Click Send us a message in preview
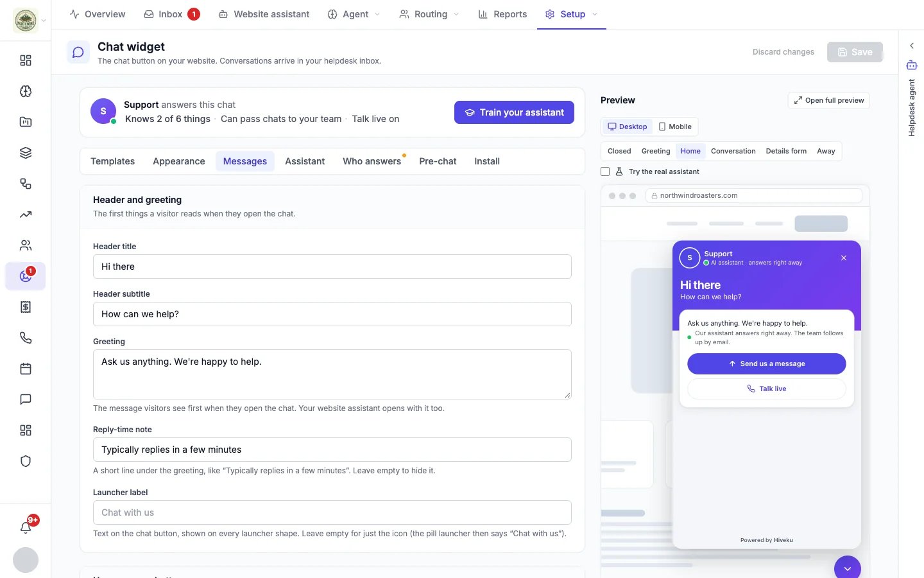Image resolution: width=924 pixels, height=578 pixels. (x=767, y=363)
